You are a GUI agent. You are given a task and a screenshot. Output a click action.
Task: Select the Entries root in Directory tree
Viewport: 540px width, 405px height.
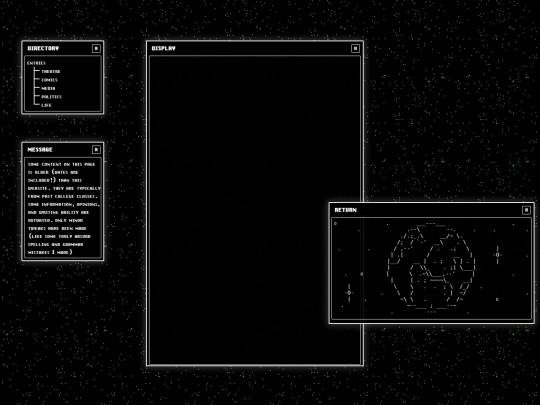click(x=36, y=63)
